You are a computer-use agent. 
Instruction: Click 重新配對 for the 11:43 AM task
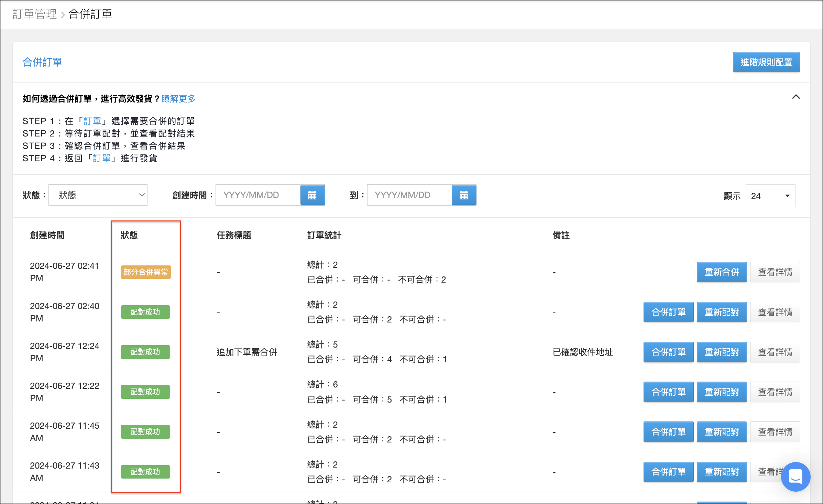tap(722, 472)
